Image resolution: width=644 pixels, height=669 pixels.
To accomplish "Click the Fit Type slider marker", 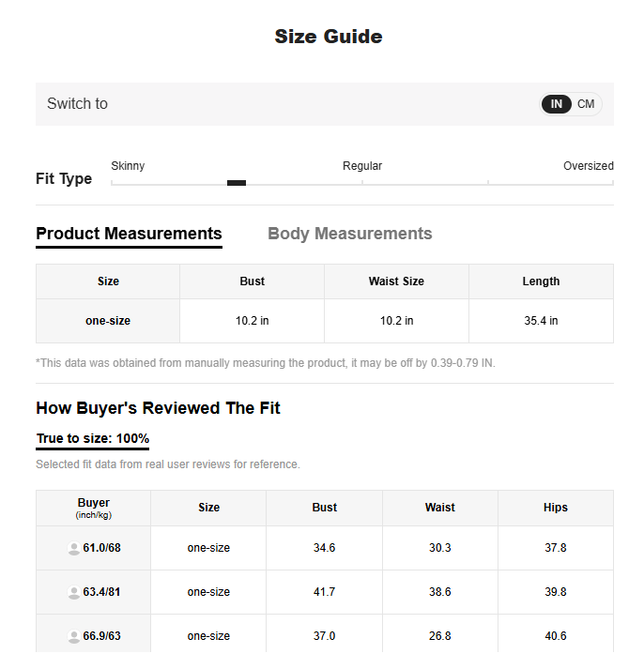I will 237,183.
